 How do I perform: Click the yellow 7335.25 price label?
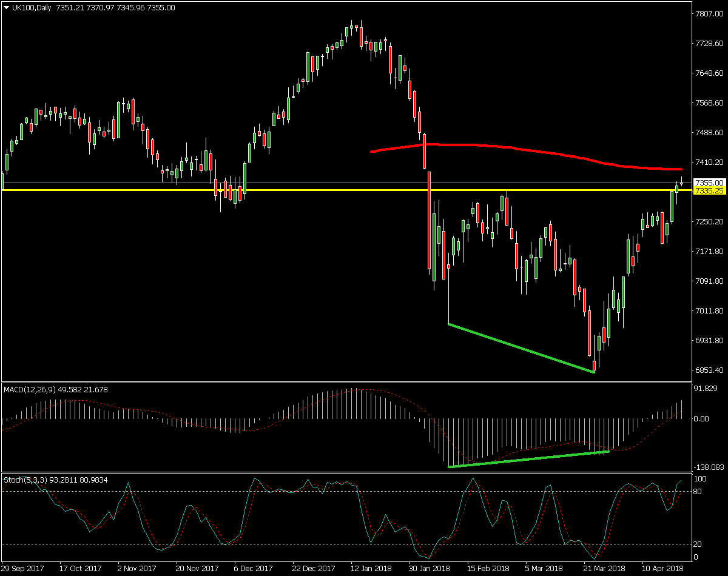pyautogui.click(x=710, y=191)
